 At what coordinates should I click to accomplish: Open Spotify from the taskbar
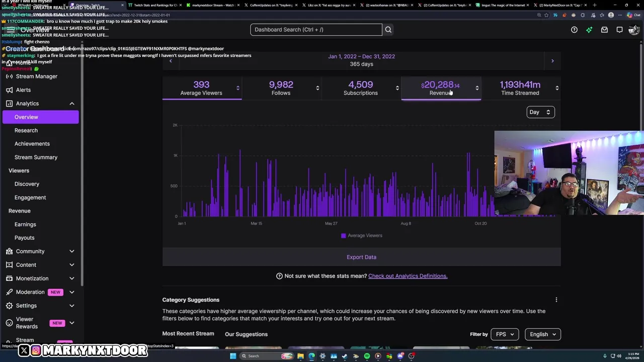tap(367, 356)
